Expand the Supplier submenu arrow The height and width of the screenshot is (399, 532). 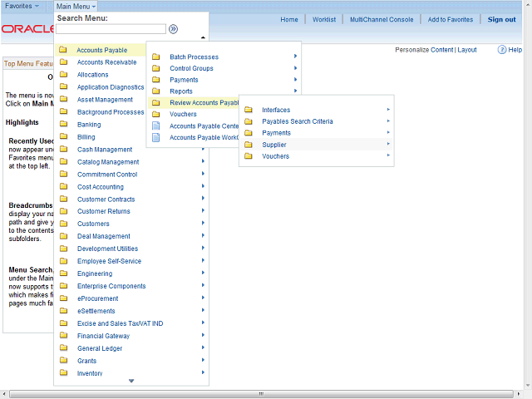(x=387, y=145)
